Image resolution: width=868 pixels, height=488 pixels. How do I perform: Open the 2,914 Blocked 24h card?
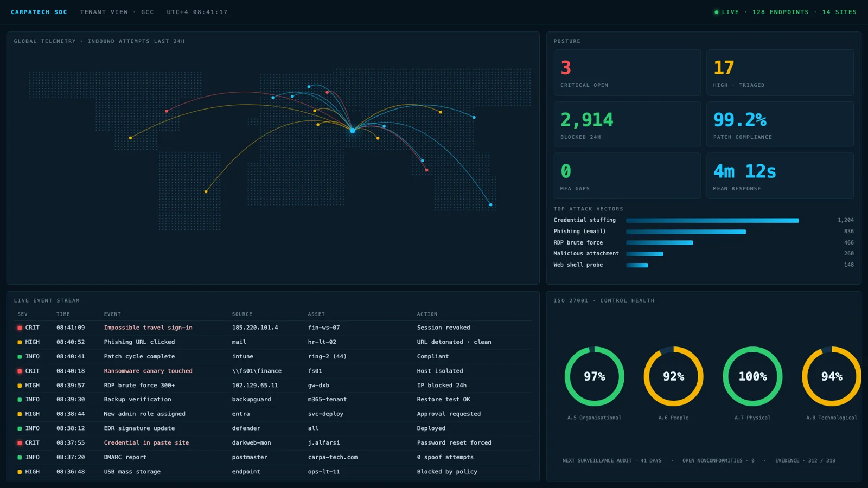pos(627,124)
